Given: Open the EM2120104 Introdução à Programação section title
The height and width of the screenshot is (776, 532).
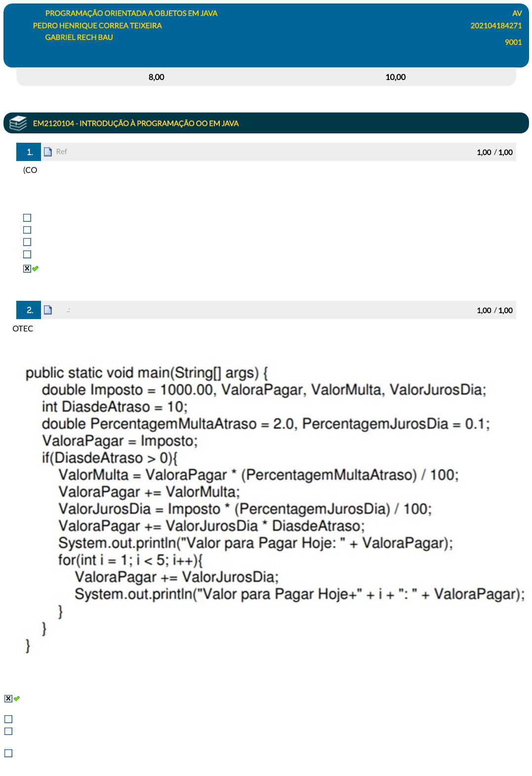Looking at the screenshot, I should [x=136, y=123].
